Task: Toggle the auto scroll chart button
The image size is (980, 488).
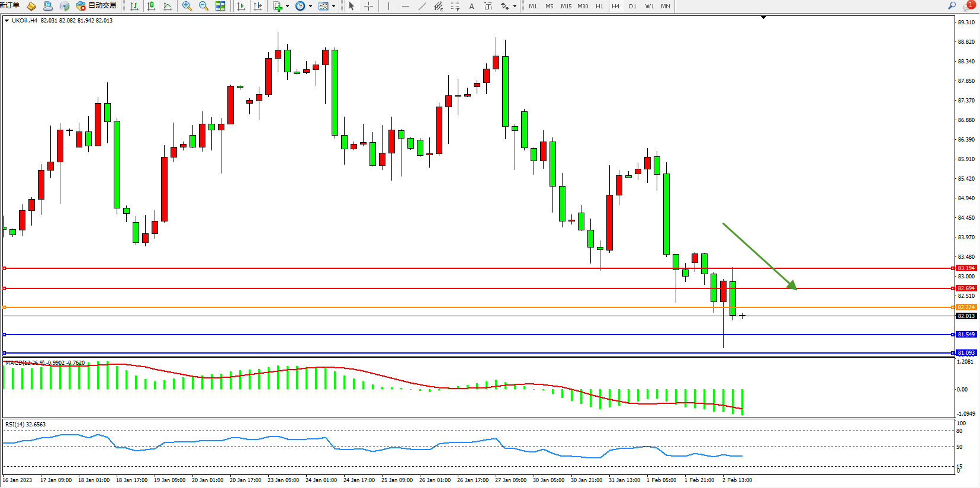Action: point(241,6)
